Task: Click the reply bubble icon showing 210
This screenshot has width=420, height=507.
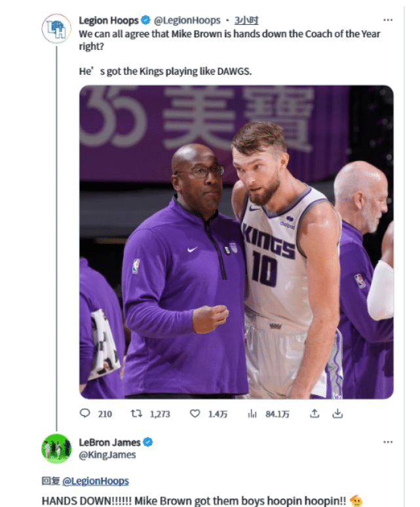Action: (85, 413)
